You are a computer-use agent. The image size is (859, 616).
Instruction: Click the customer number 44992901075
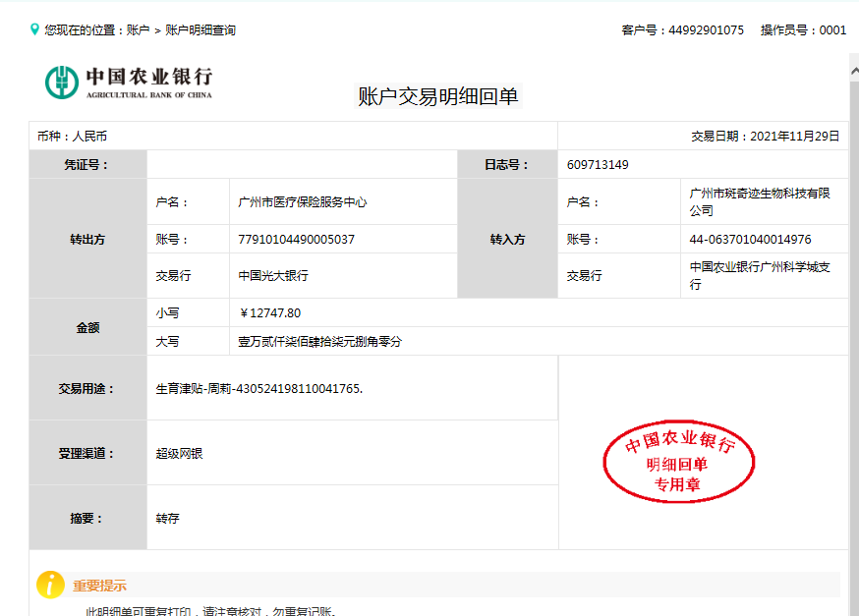pyautogui.click(x=706, y=30)
